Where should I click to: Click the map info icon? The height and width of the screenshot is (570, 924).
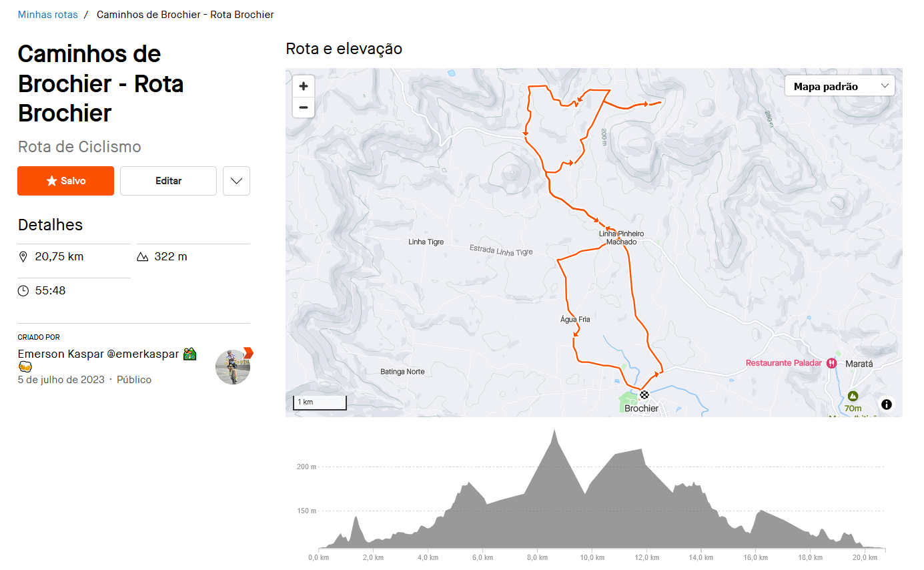point(886,404)
